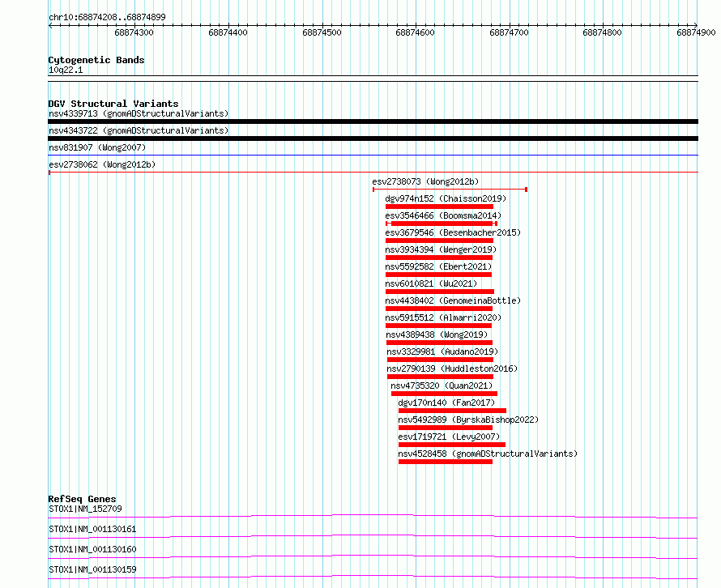The height and width of the screenshot is (588, 721).
Task: Open the DGV Structural Variants track heading
Action: click(113, 104)
